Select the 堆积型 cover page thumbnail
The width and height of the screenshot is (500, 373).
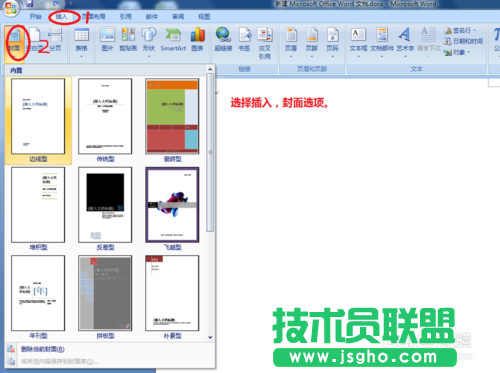point(38,205)
